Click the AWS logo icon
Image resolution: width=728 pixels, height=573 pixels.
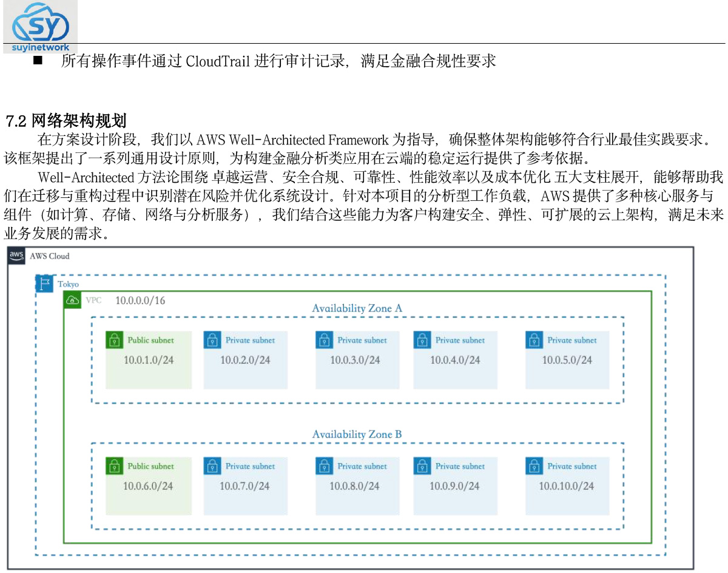click(17, 256)
